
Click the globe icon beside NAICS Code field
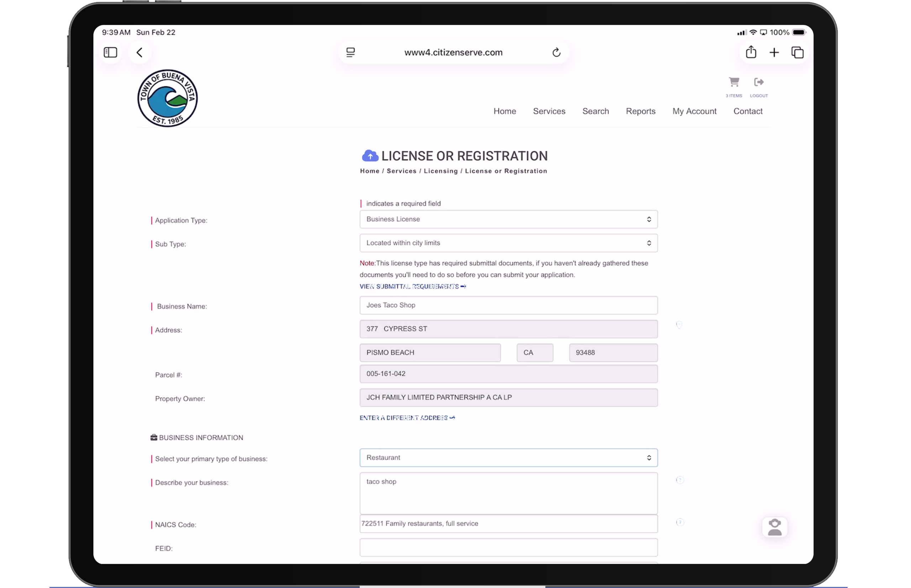tap(680, 522)
